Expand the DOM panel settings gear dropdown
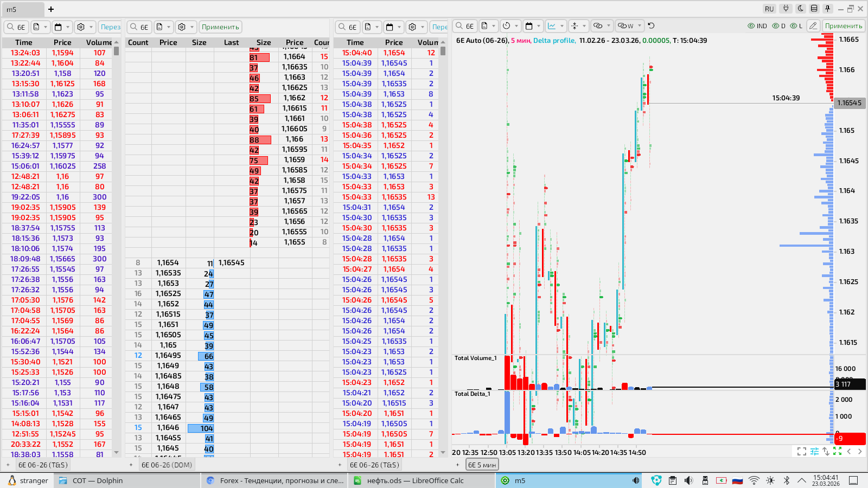Viewport: 868px width, 488px height. click(186, 27)
